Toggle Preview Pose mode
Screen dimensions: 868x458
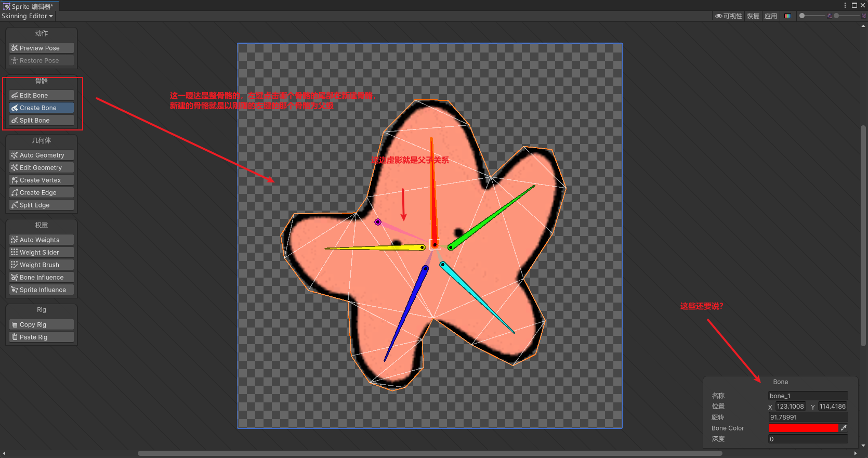(41, 48)
